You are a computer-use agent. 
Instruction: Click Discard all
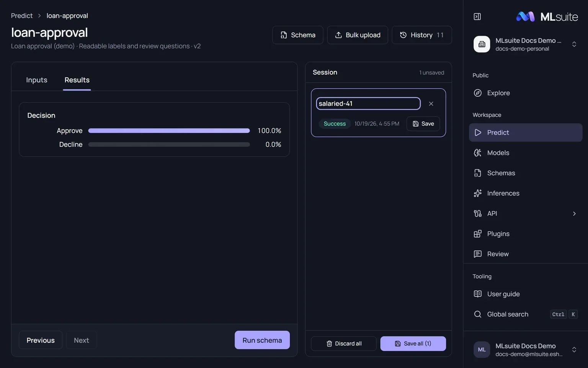point(344,343)
